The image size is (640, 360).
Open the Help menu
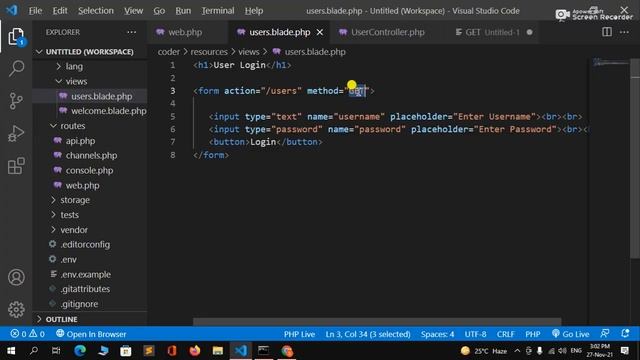[x=253, y=11]
